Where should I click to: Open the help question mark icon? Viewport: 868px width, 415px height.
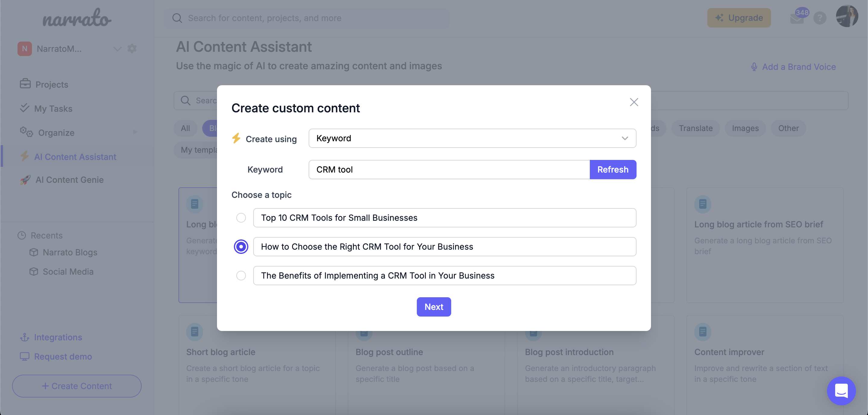[819, 18]
